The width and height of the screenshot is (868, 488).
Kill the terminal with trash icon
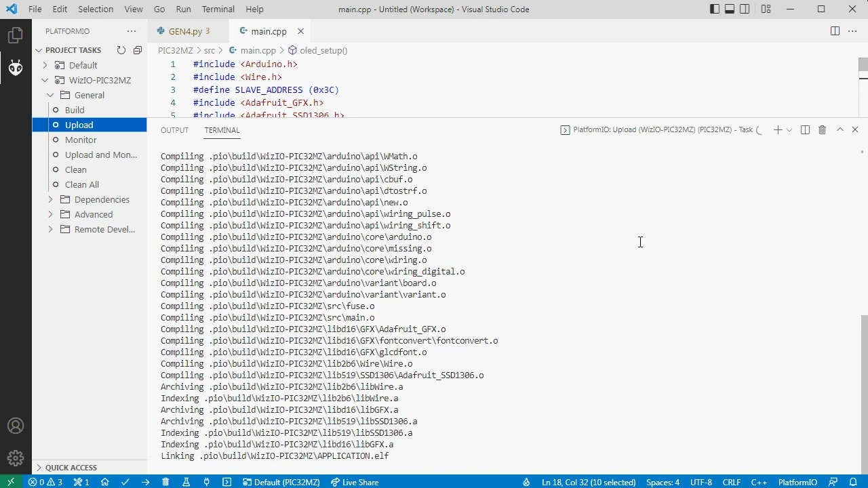point(822,129)
